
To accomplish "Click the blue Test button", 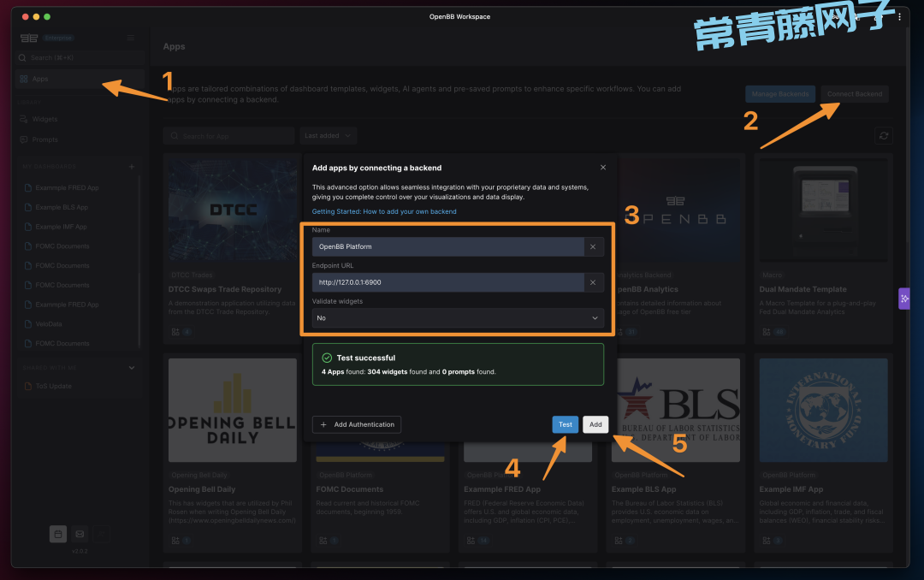I will [x=566, y=424].
